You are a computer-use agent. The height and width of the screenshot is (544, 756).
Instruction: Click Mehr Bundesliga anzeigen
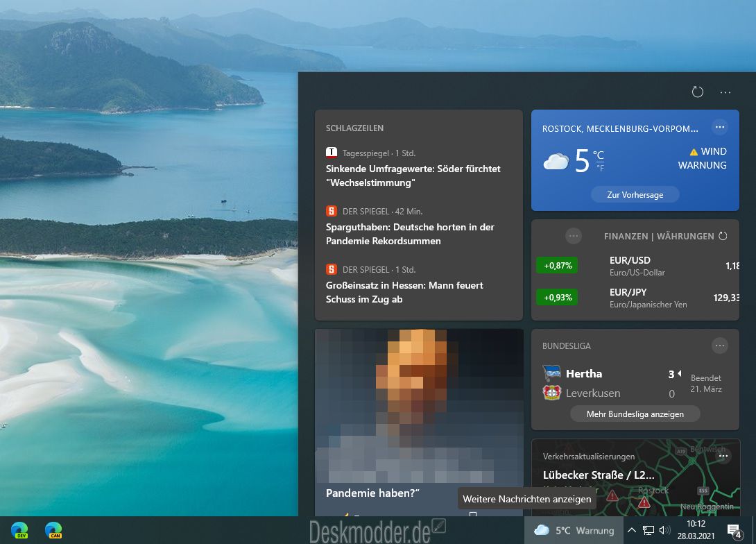coord(635,414)
